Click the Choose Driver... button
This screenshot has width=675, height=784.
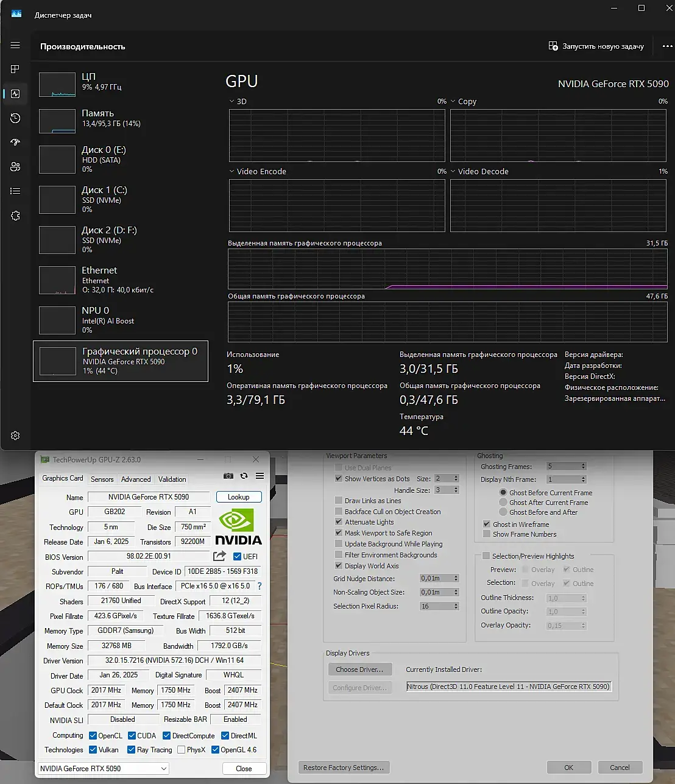point(359,669)
